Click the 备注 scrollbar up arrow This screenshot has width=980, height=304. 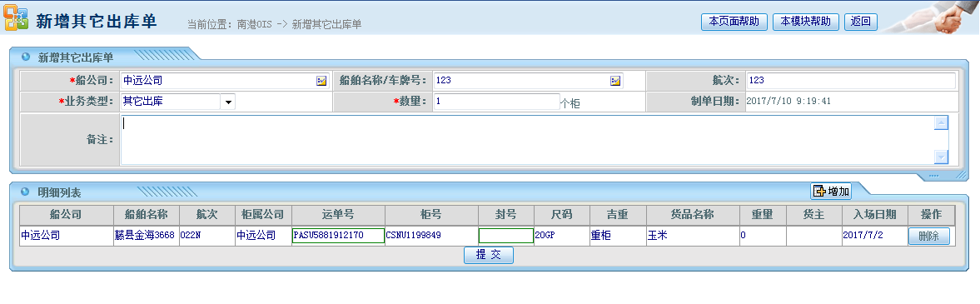[x=941, y=122]
